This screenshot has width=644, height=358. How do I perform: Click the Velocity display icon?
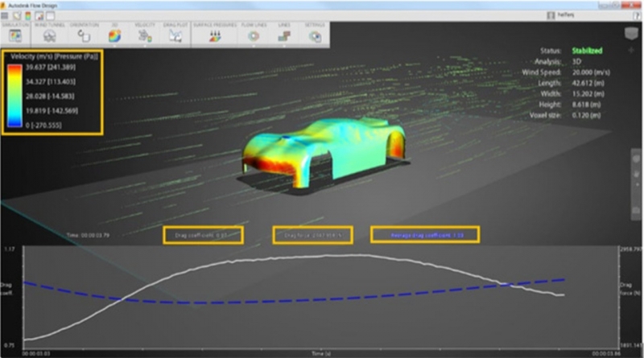[146, 35]
